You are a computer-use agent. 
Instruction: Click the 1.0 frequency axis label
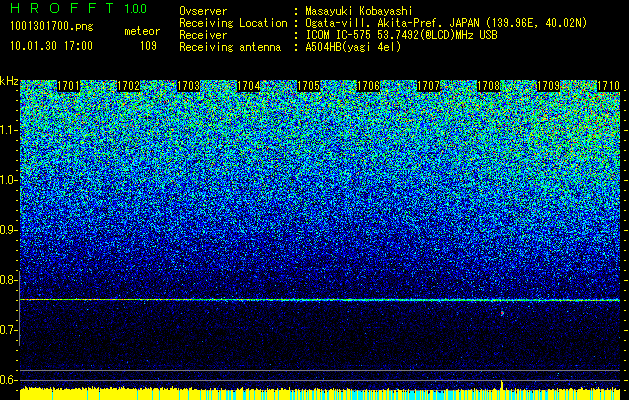point(8,180)
